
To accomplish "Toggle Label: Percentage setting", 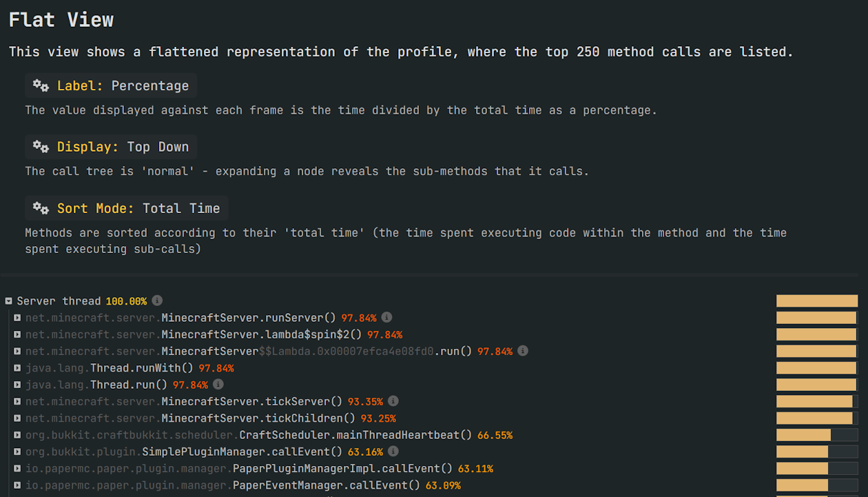I will click(x=111, y=86).
